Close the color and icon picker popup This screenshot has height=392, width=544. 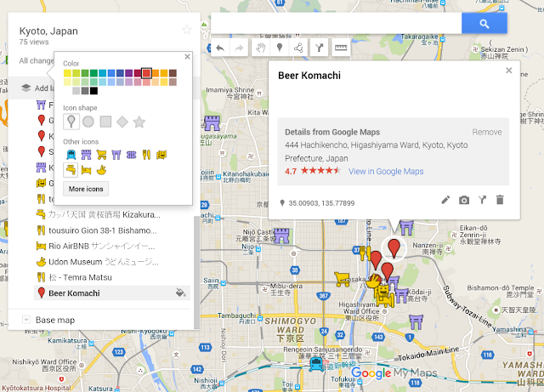pos(187,57)
